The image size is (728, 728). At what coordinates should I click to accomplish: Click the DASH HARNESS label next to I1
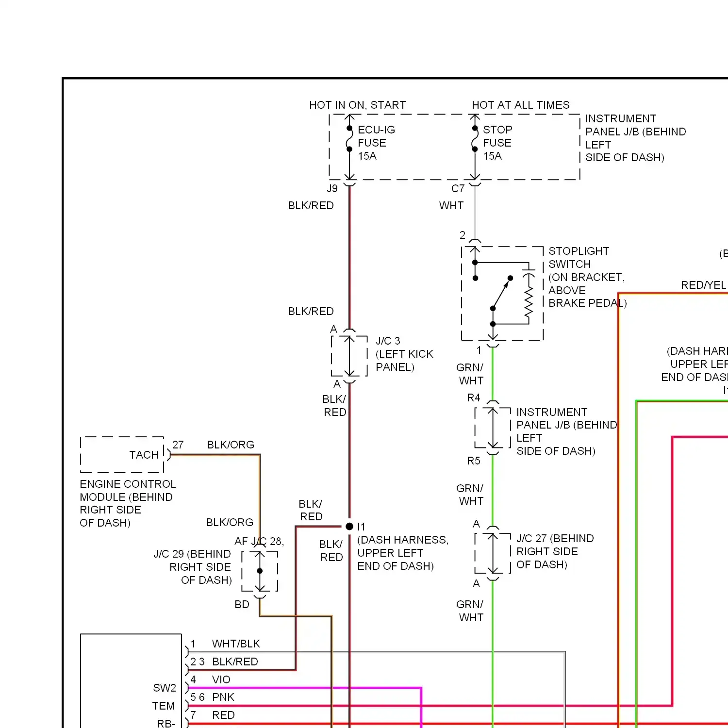(403, 553)
